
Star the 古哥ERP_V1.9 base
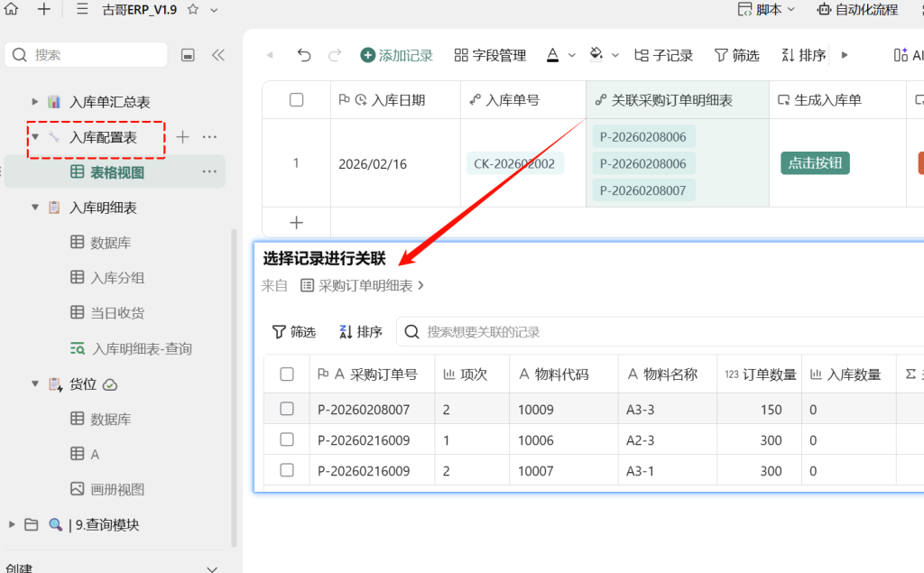tap(193, 9)
